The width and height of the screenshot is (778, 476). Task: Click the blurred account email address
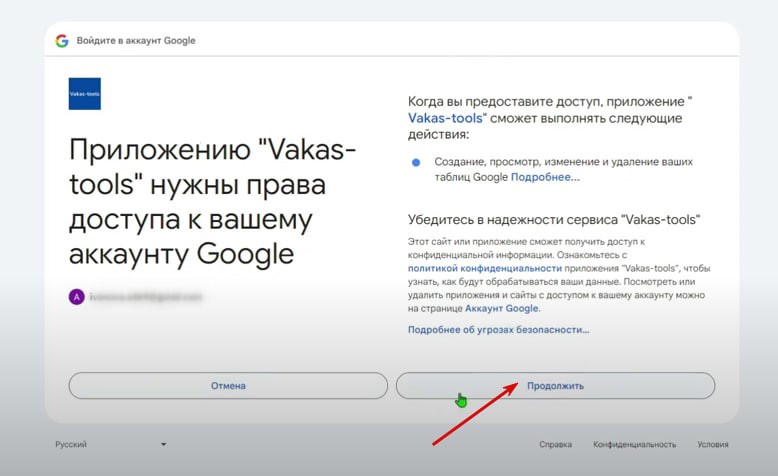[x=145, y=297]
